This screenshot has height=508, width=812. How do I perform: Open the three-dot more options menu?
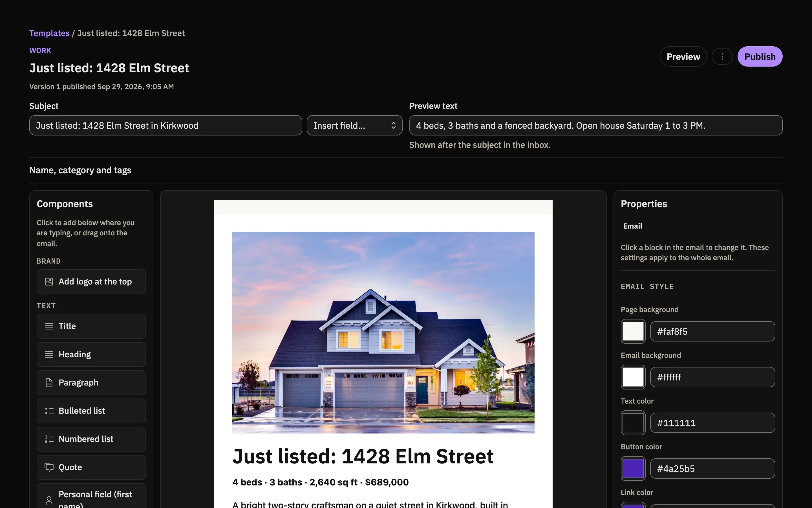[722, 56]
